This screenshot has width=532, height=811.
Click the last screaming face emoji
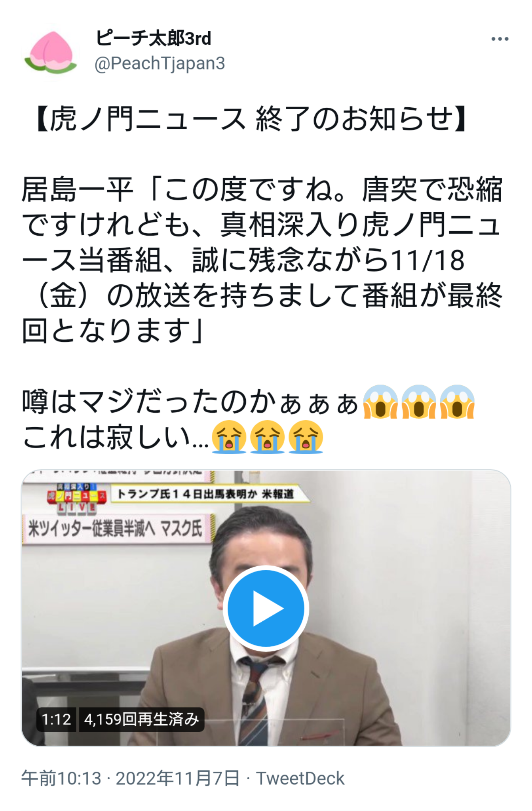pyautogui.click(x=457, y=402)
